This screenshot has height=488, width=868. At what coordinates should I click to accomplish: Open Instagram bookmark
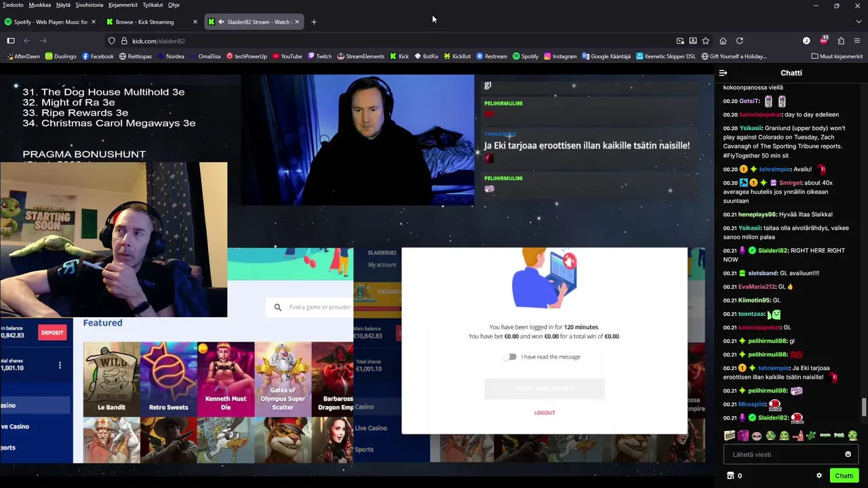tap(560, 56)
